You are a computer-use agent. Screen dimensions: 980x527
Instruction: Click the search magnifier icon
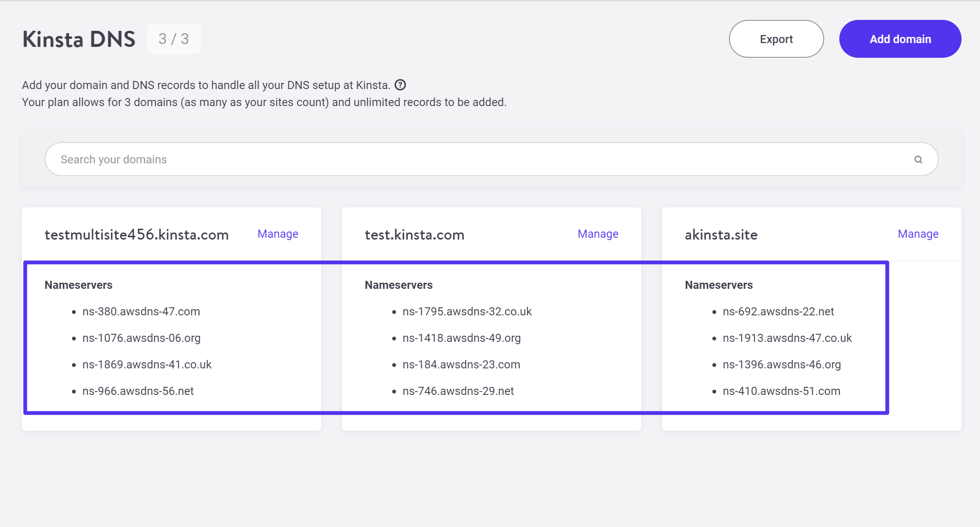coord(918,159)
